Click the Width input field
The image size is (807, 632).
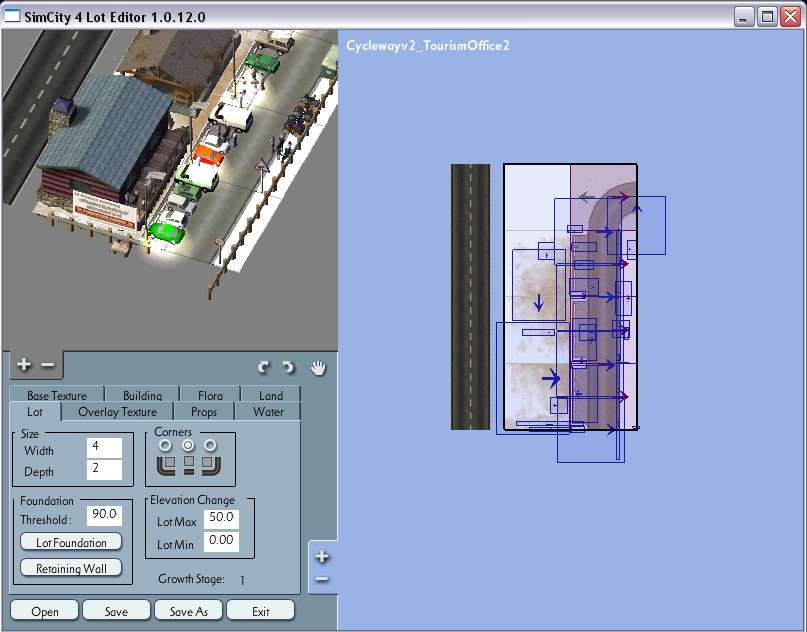[x=104, y=448]
